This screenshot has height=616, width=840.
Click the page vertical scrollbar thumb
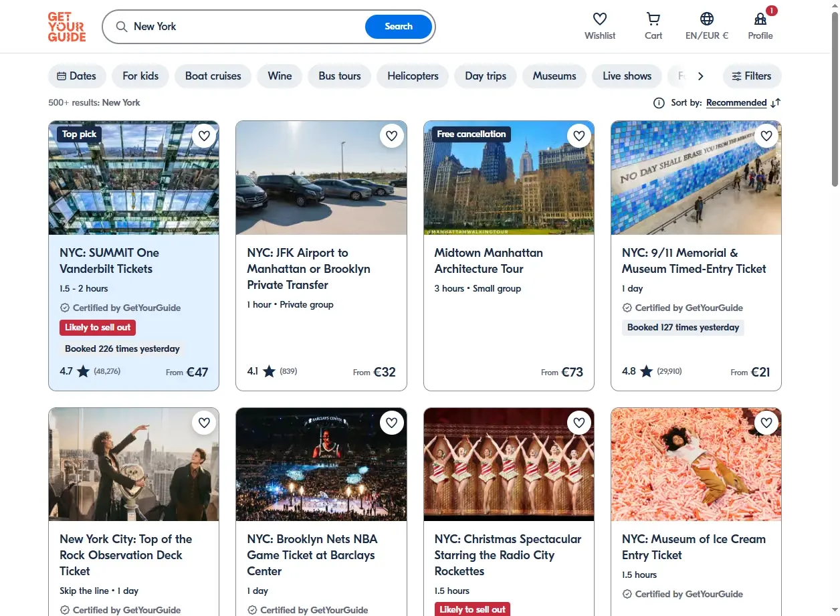(835, 99)
